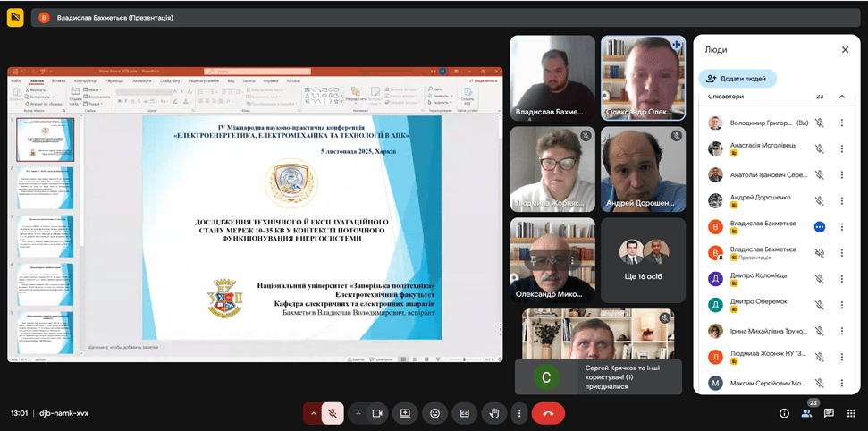The width and height of the screenshot is (868, 431).
Task: Open more options three-dot menu in call bar
Action: click(518, 413)
